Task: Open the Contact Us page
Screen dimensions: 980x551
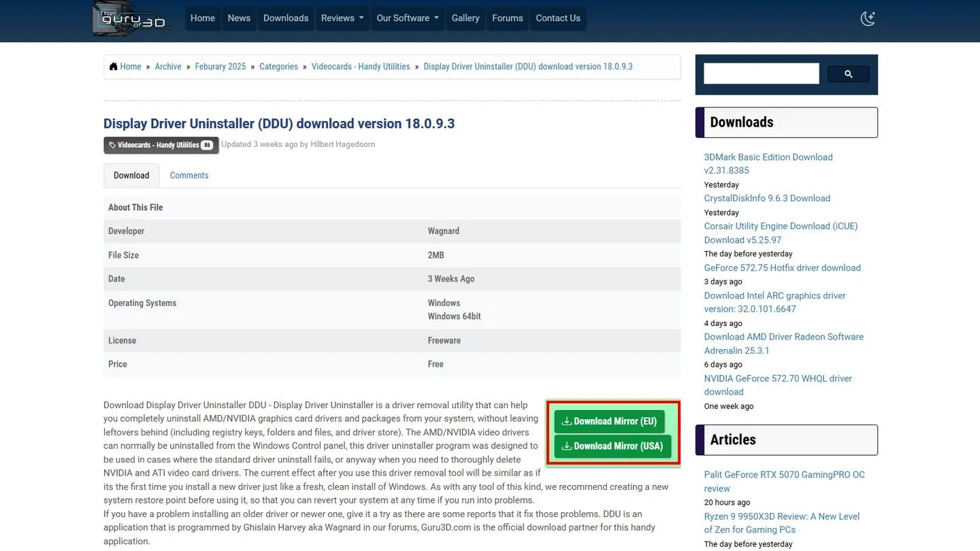Action: [x=558, y=18]
